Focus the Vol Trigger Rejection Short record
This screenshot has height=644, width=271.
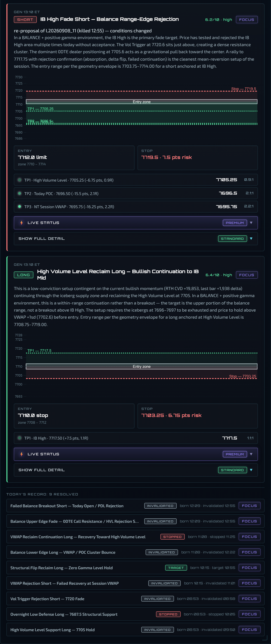tap(249, 598)
